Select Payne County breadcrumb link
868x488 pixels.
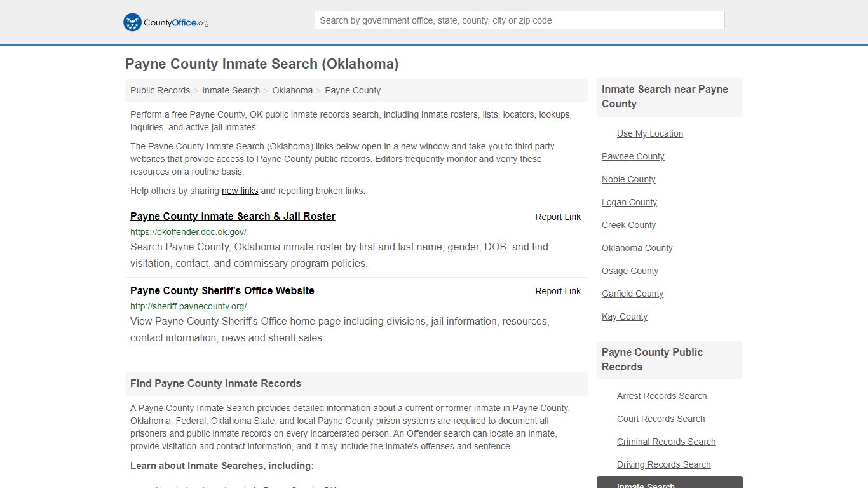(353, 90)
